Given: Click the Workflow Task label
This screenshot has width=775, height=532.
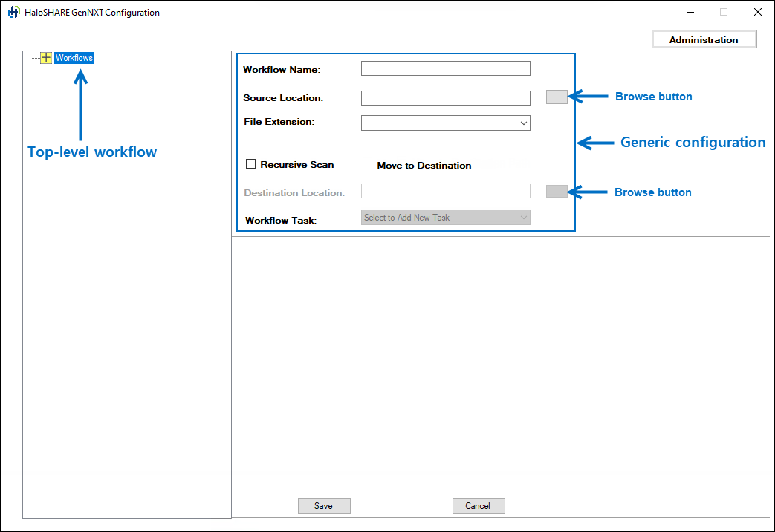Looking at the screenshot, I should click(281, 221).
